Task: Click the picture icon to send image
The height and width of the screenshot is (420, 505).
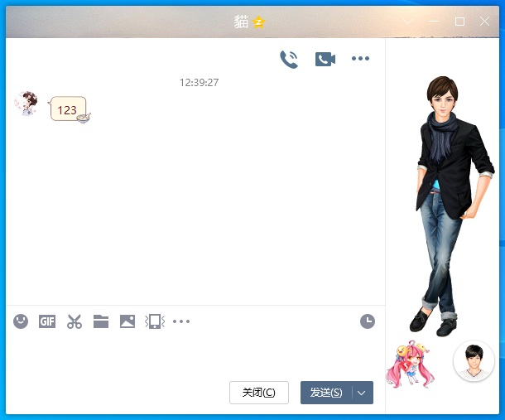Action: click(127, 321)
